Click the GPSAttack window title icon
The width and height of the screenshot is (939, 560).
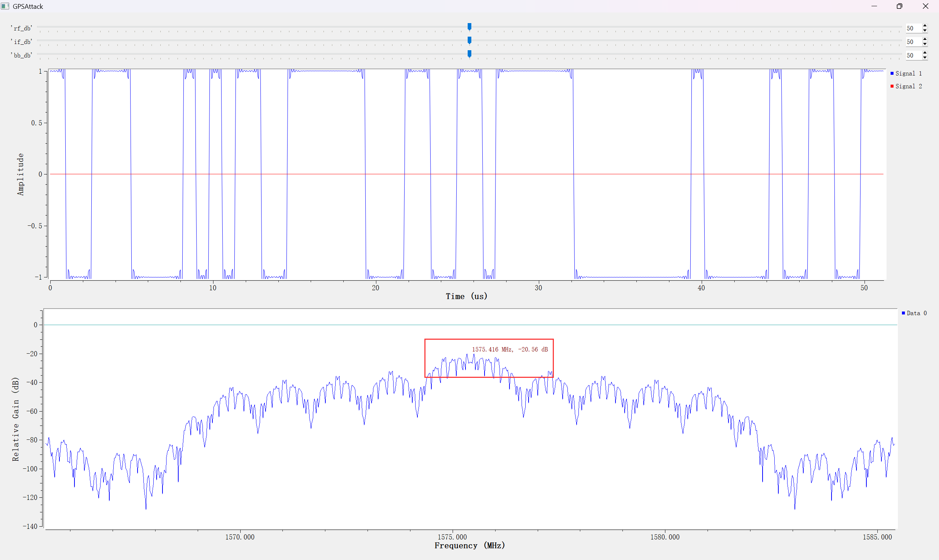pos(5,7)
